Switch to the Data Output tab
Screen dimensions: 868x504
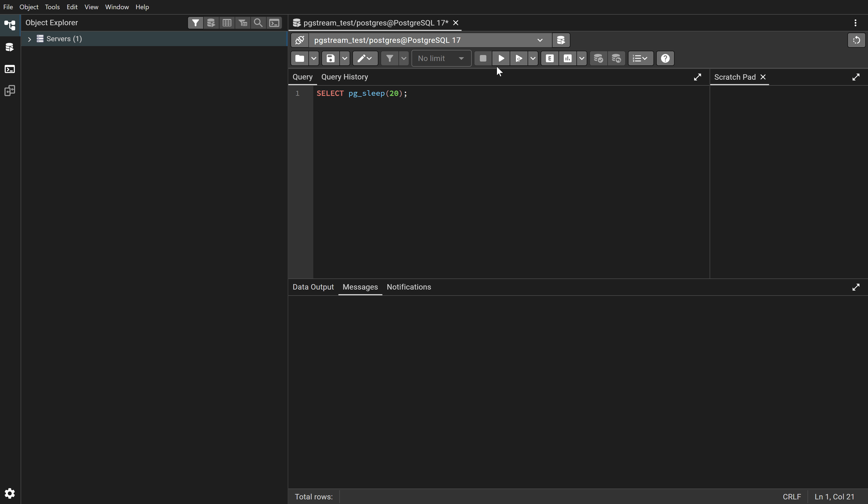tap(313, 287)
